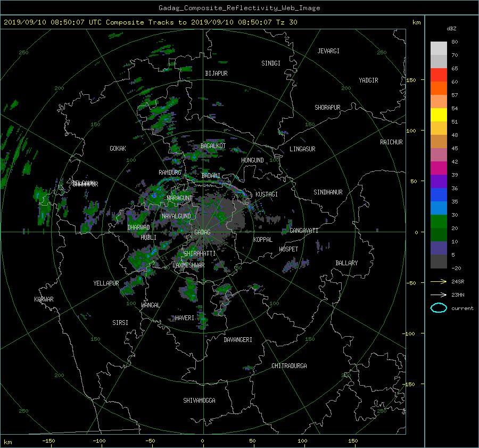The height and width of the screenshot is (448, 479).
Task: Select the orange 60 dBZ color swatch
Action: [439, 88]
